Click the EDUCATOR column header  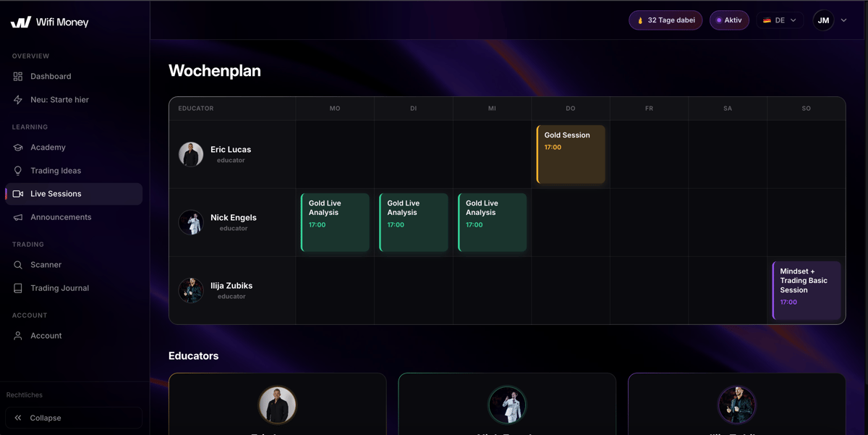(196, 109)
